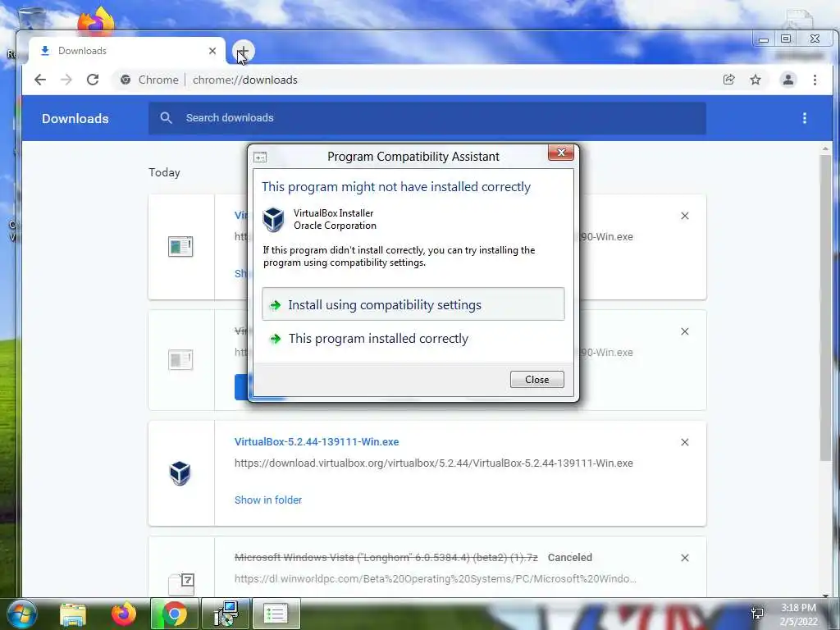Screen dimensions: 840x630
Task: Open VirtualBox-5.2.44-139111-Win.exe file link
Action: (317, 442)
